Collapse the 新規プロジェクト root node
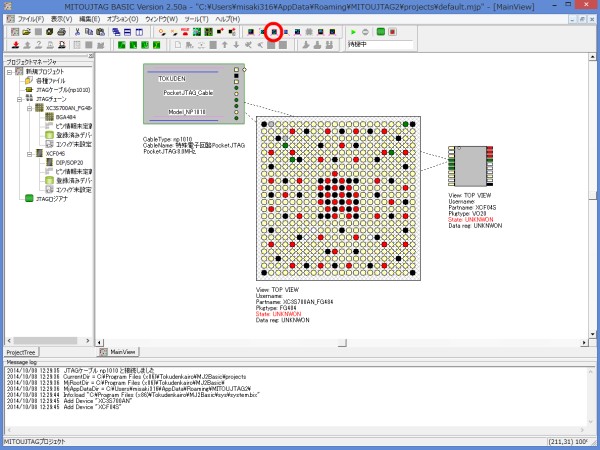 pyautogui.click(x=8, y=72)
